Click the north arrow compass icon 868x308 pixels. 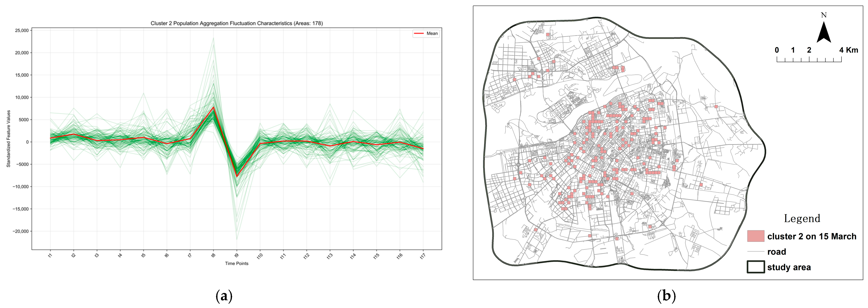[x=824, y=32]
